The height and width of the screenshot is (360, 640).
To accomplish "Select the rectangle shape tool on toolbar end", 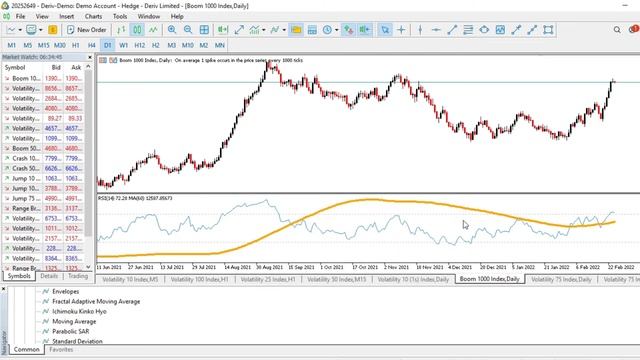I will tap(548, 30).
